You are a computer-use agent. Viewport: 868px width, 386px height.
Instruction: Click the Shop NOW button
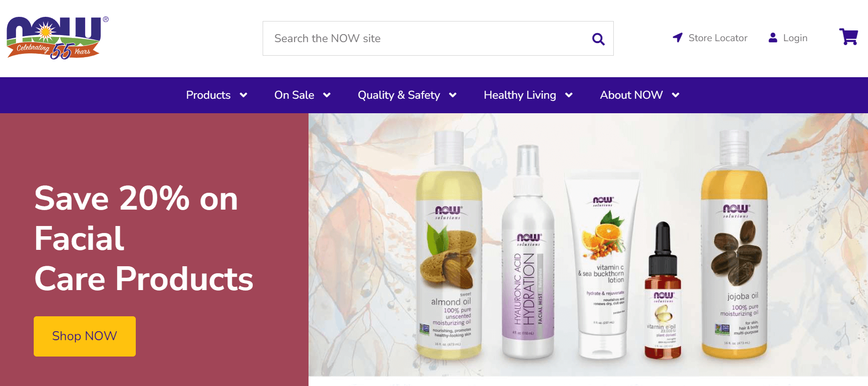point(85,336)
